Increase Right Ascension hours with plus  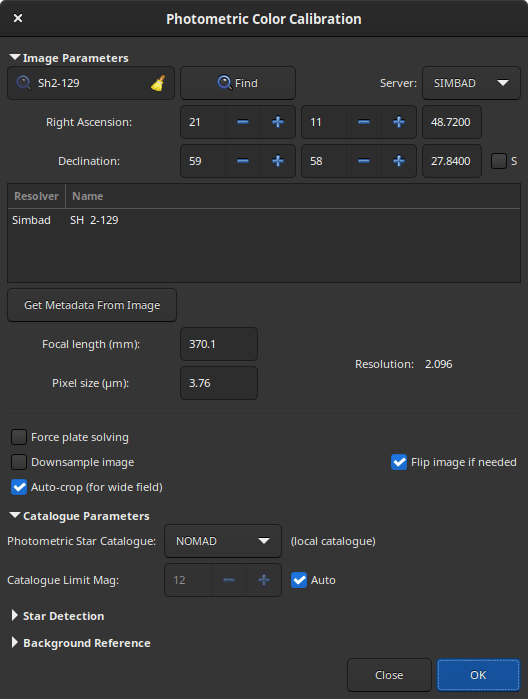click(277, 122)
